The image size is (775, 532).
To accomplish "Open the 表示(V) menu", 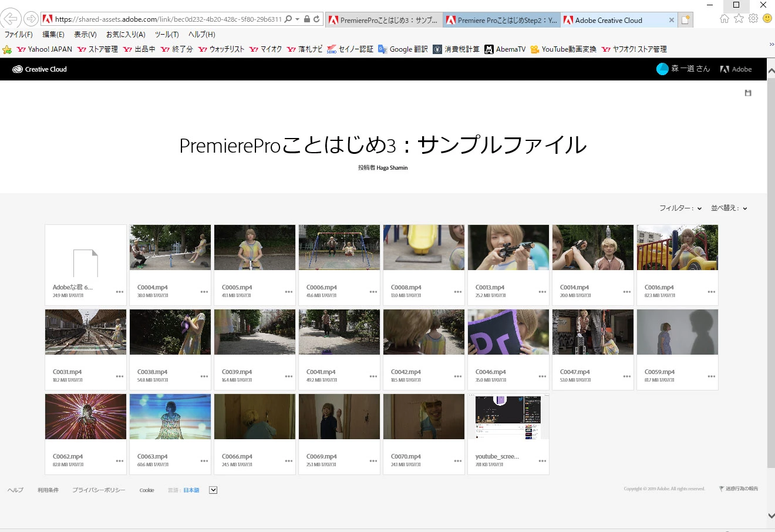I will coord(85,35).
